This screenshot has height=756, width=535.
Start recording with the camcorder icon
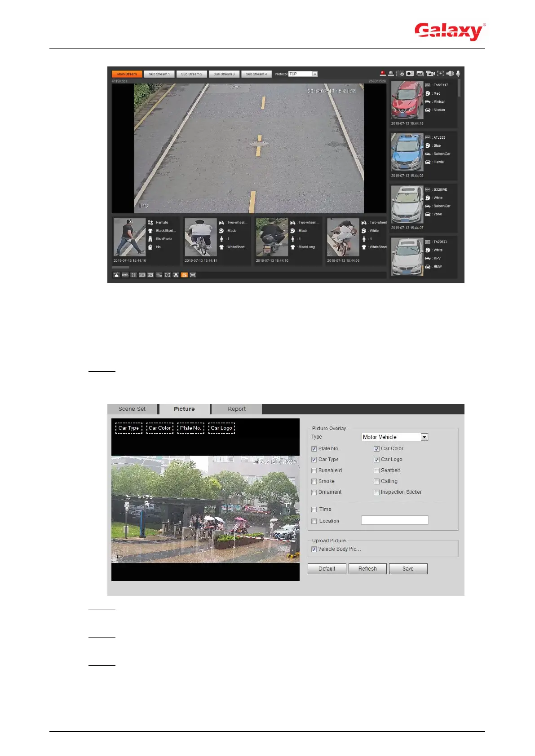430,73
